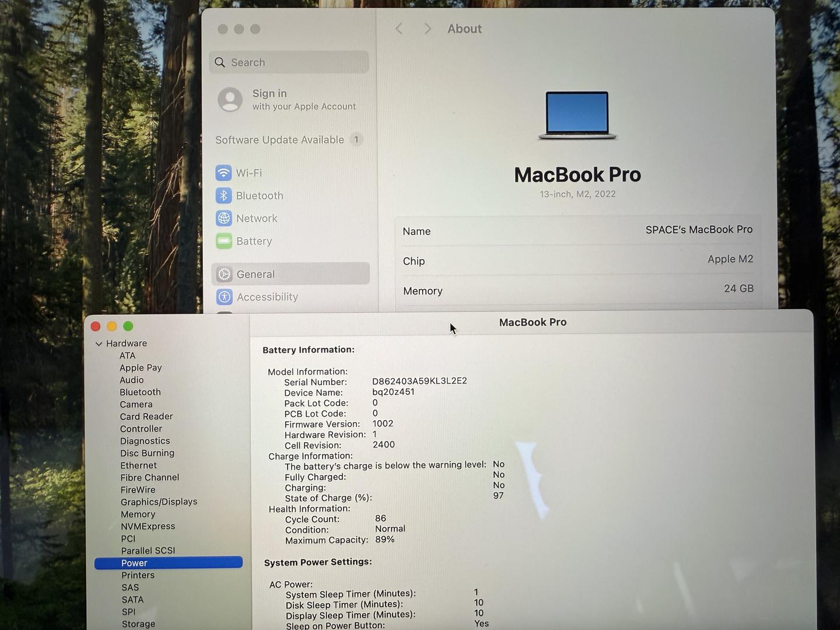Select Memory in System Information hardware list

(x=138, y=514)
